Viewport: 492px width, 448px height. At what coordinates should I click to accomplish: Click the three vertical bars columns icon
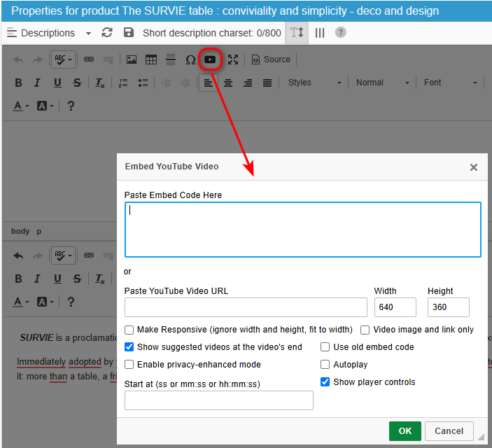point(319,33)
